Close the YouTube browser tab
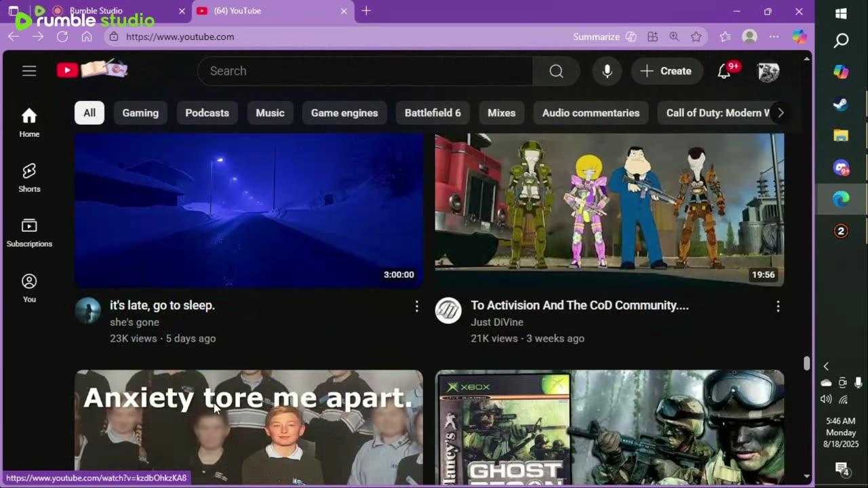This screenshot has width=868, height=488. pos(343,11)
